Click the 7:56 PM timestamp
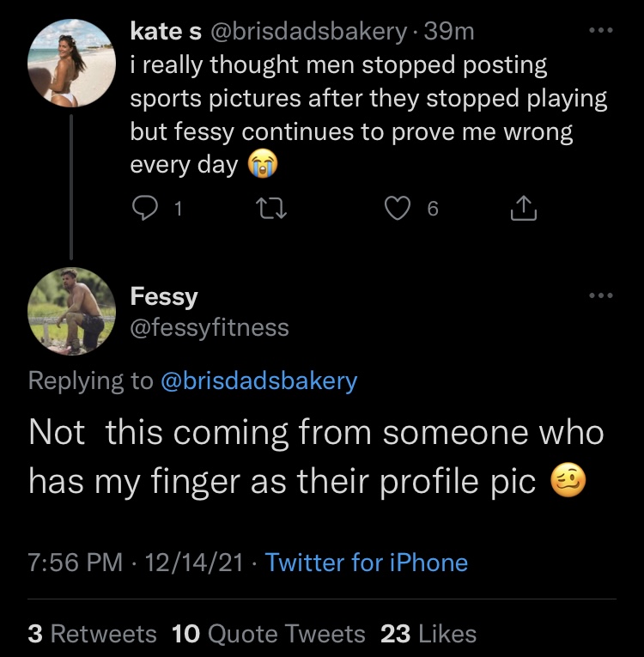The height and width of the screenshot is (657, 644). [76, 562]
